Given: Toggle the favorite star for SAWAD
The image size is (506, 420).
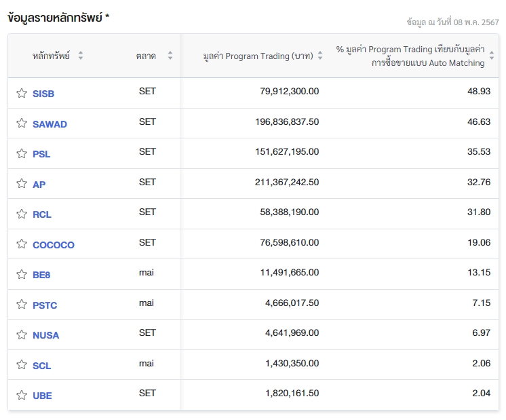Looking at the screenshot, I should 22,123.
